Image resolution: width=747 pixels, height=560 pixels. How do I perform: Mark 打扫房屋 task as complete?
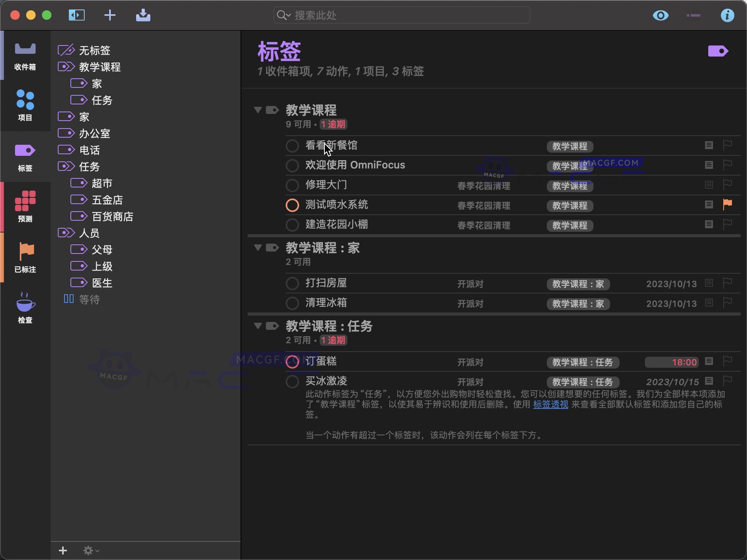(x=292, y=283)
